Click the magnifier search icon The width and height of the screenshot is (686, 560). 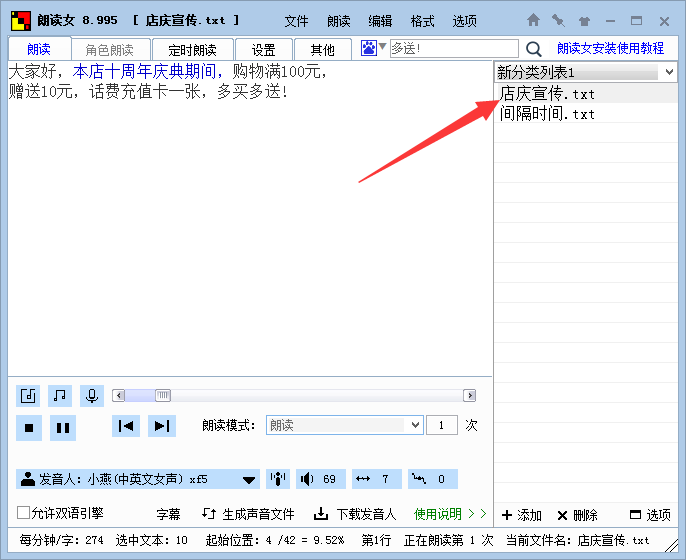(534, 49)
